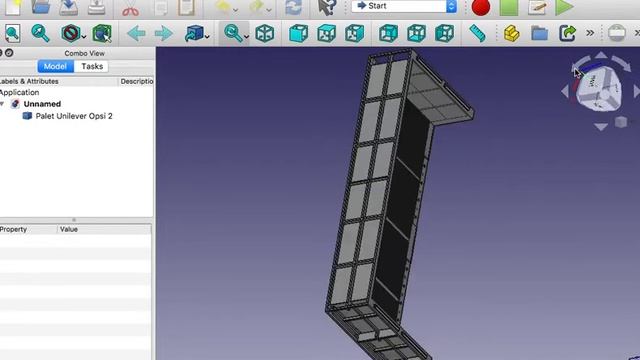Click the Cut scissors icon
Image resolution: width=640 pixels, height=360 pixels.
130,7
